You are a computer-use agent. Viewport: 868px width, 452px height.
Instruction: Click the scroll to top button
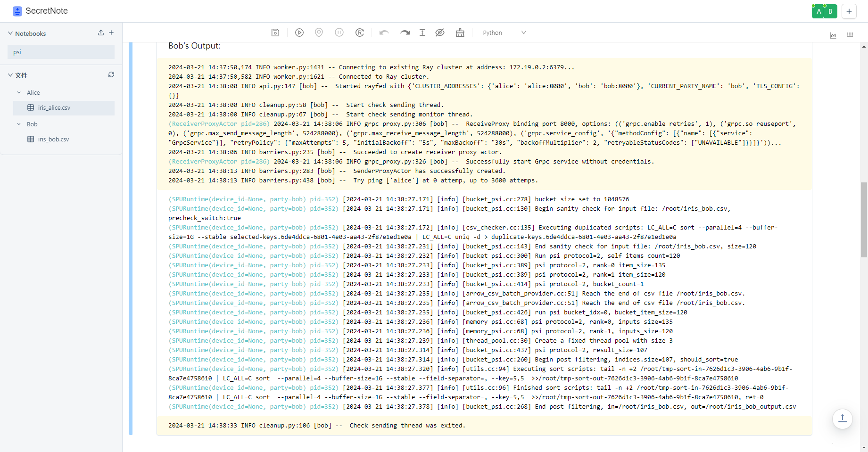click(x=843, y=418)
